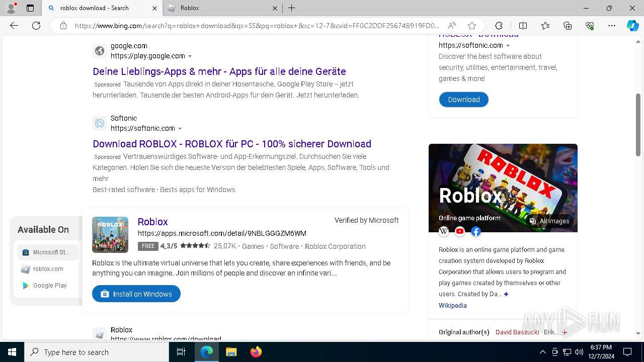Select the roblox download Search tab
Screen dimensions: 644x362
coord(102,8)
